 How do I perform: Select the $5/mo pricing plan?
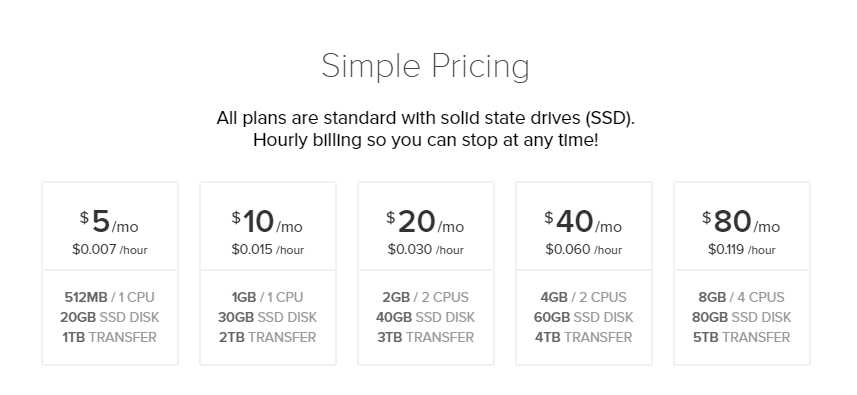[x=110, y=273]
